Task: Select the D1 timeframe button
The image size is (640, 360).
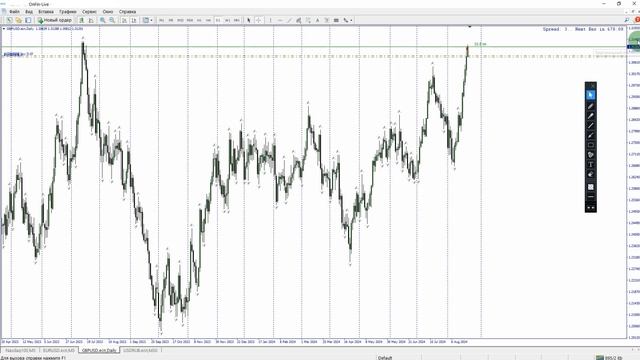Action: pyautogui.click(x=218, y=20)
